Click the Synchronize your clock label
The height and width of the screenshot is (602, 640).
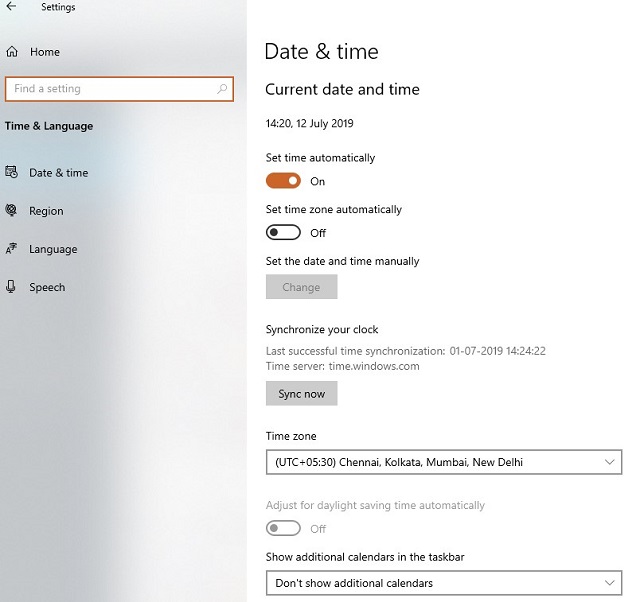coord(322,329)
